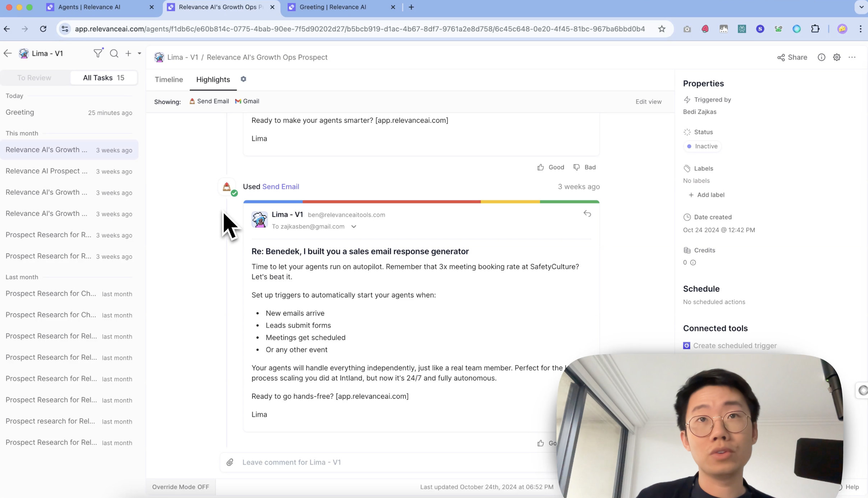Select the Highlights tab
Viewport: 868px width, 498px height.
coord(213,79)
